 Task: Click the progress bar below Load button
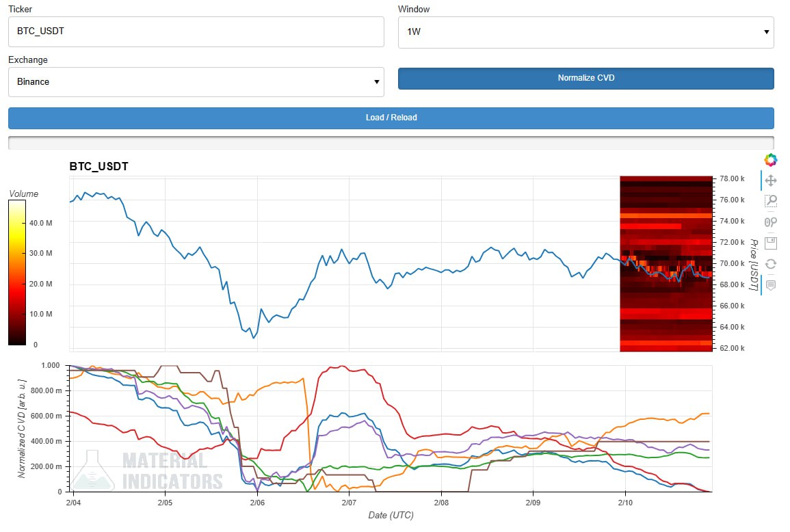point(391,142)
